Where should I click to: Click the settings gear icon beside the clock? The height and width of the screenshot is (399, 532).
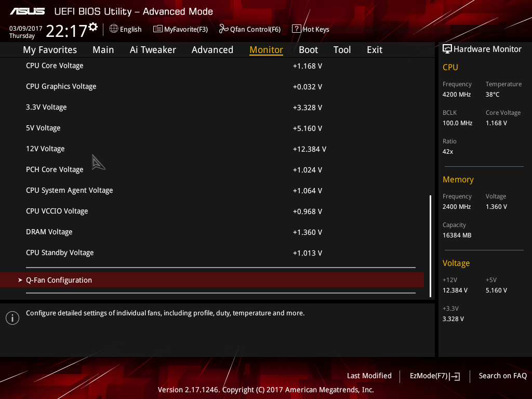[94, 27]
